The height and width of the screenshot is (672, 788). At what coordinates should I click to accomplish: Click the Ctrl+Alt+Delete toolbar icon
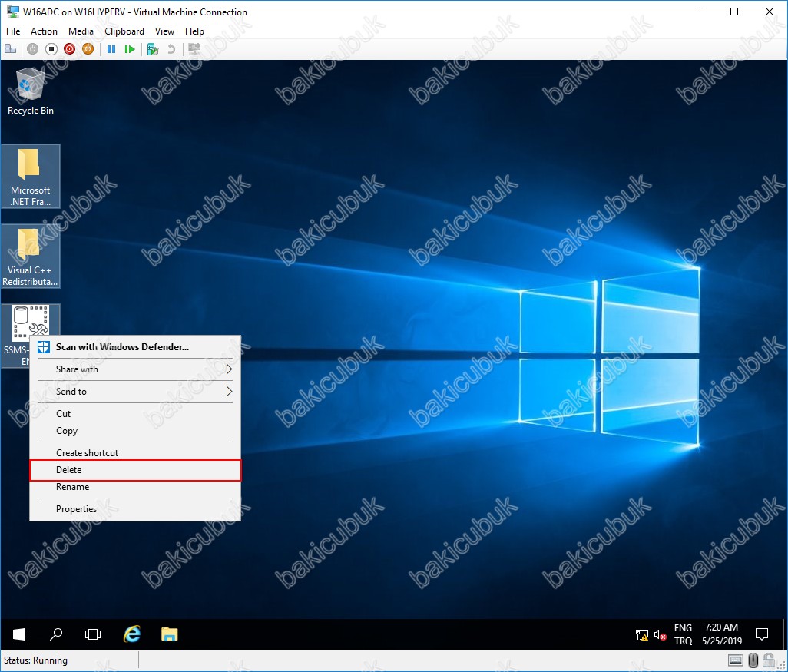[x=11, y=48]
